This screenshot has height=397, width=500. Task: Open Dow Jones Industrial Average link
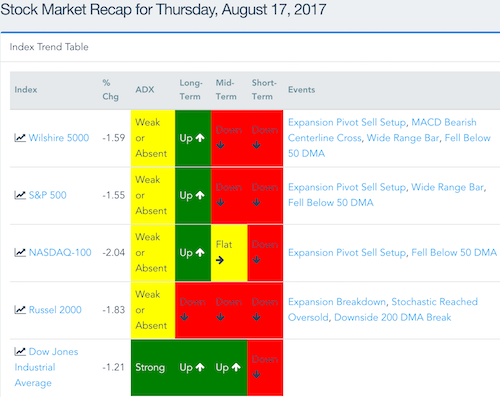[46, 367]
